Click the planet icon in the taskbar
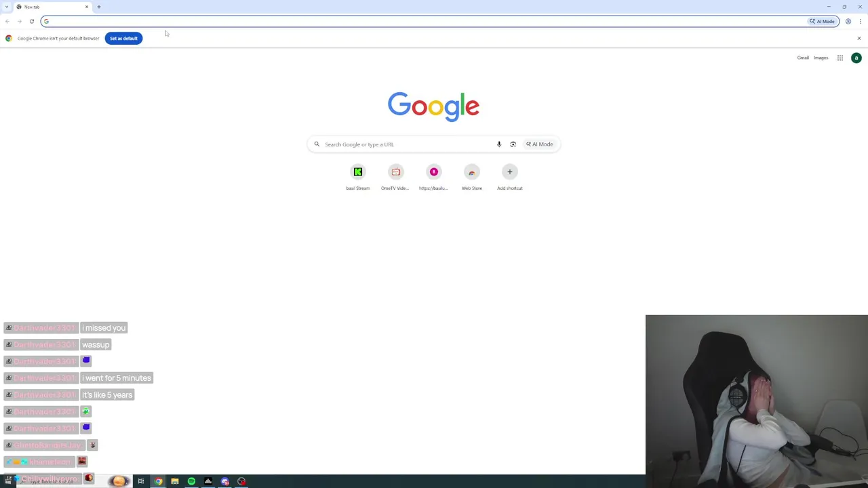 (x=119, y=481)
